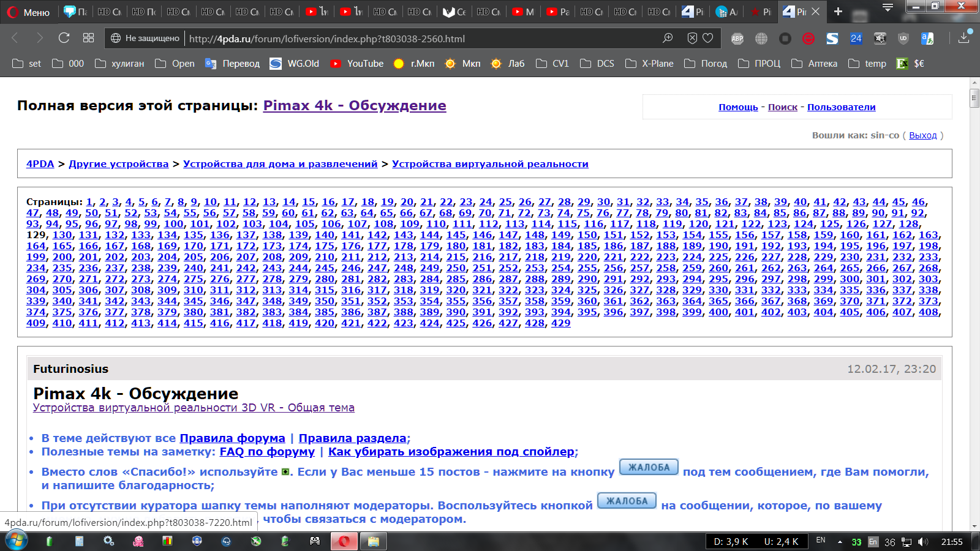Open the Перевод bookmark
Screen dimensions: 980x551
coord(233,63)
